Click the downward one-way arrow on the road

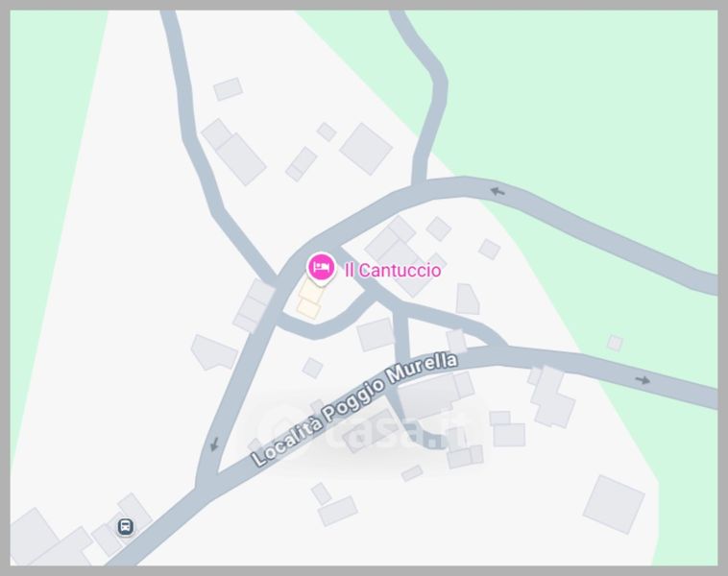214,444
